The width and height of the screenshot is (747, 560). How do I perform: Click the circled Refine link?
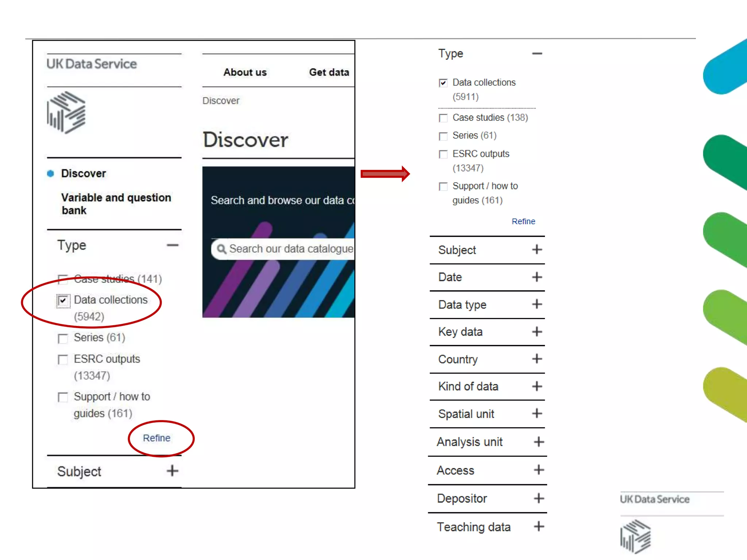(x=156, y=438)
